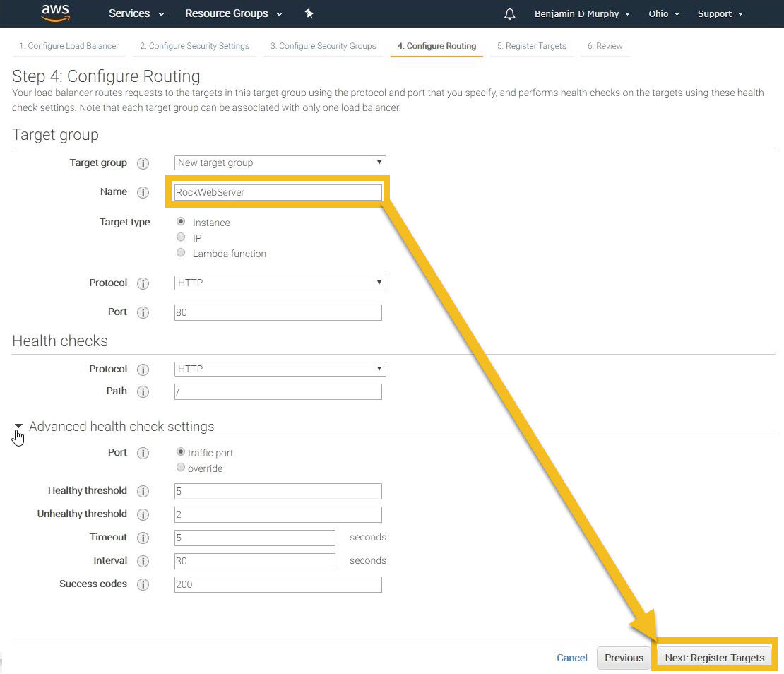Show info icon next to Timeout
Screen dimensions: 784x674
143,538
